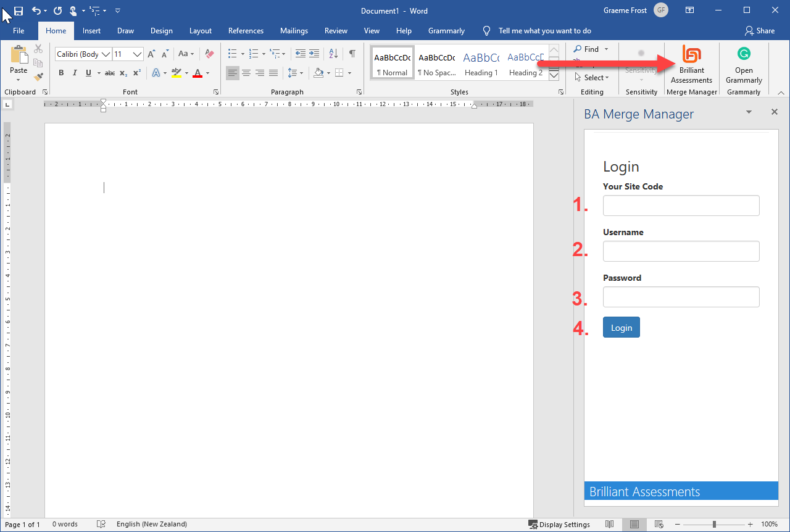The image size is (790, 532).
Task: Switch to the Mailings tab
Action: [294, 30]
